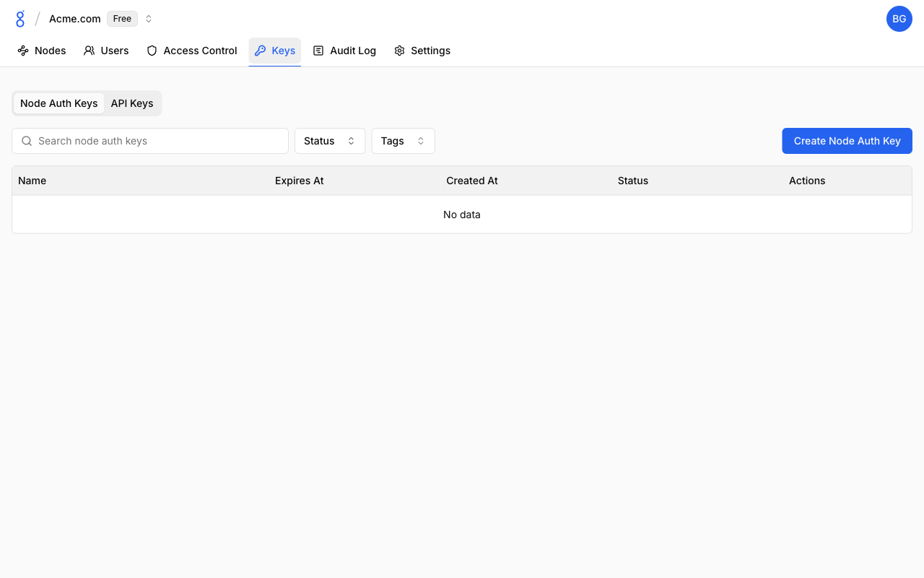Expand the Status filter dropdown
The image size is (924, 578).
point(329,141)
